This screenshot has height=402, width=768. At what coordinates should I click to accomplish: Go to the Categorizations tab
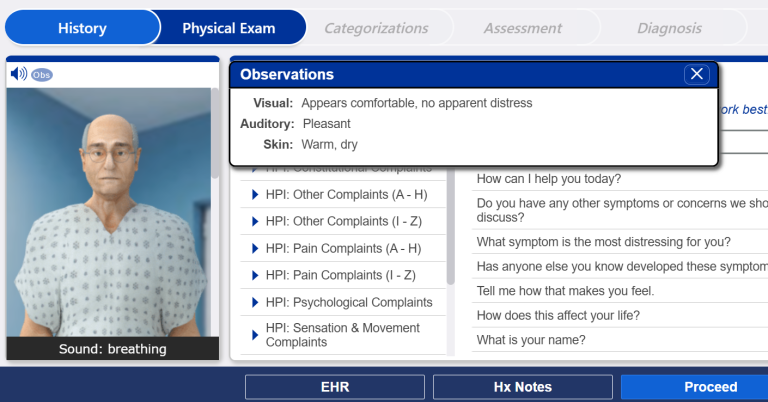[376, 28]
